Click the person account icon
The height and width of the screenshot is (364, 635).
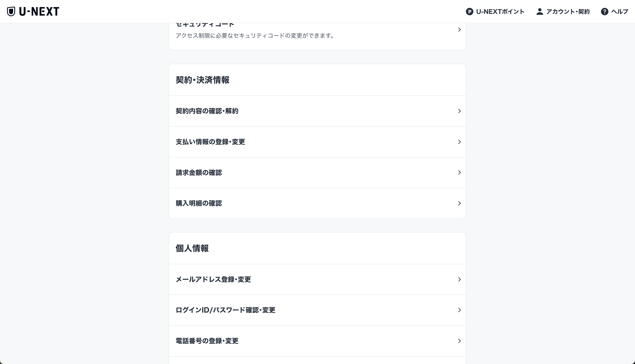(539, 12)
